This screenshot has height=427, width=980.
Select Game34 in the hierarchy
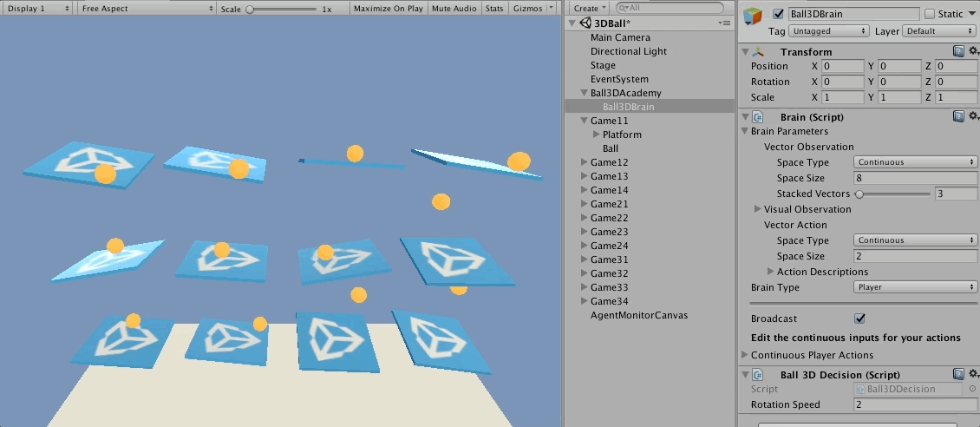[x=609, y=301]
